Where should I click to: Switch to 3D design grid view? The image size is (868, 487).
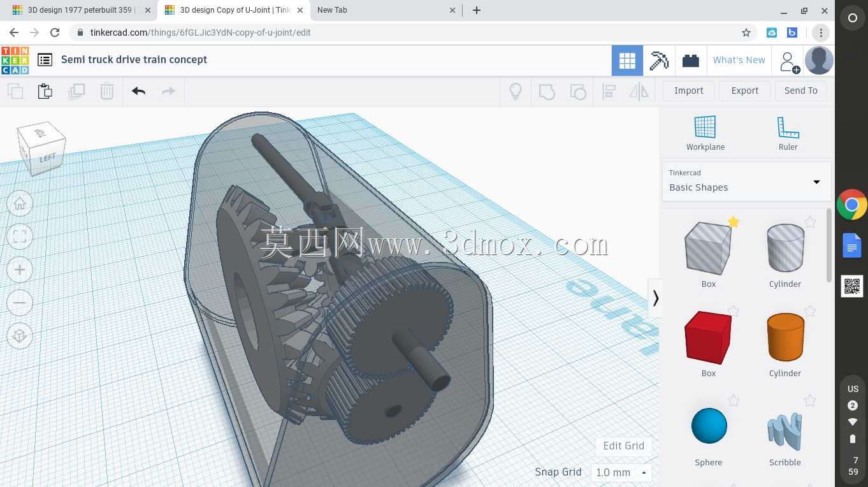(x=627, y=61)
